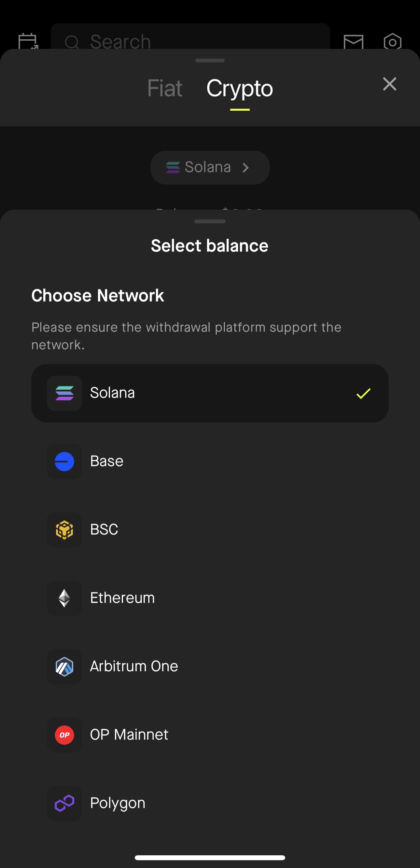This screenshot has height=868, width=420.
Task: Click the chevron next to Solana
Action: coord(246,167)
